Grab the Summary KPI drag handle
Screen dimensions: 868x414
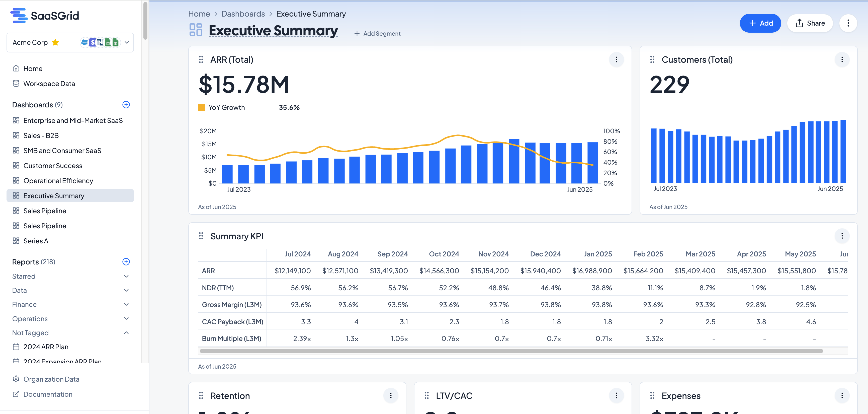201,236
